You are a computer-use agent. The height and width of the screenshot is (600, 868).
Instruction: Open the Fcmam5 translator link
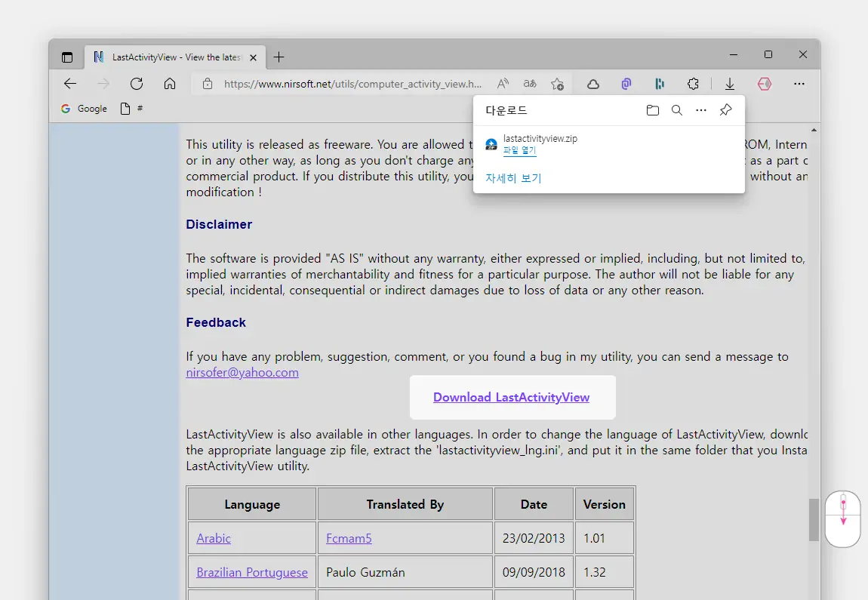[349, 538]
